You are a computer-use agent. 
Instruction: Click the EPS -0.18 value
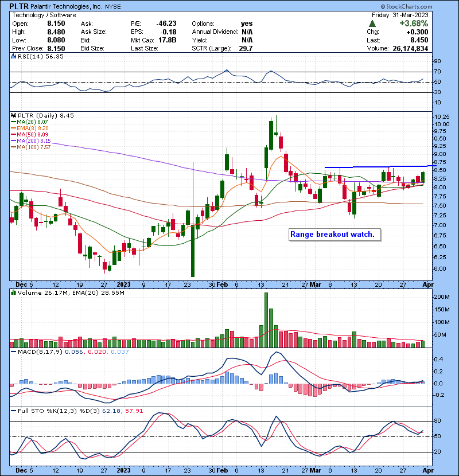pyautogui.click(x=169, y=32)
